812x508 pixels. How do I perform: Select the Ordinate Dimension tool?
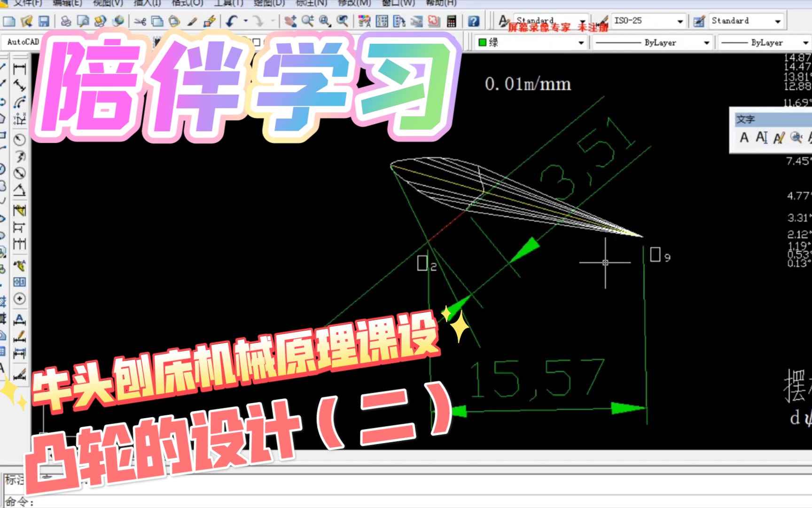19,119
